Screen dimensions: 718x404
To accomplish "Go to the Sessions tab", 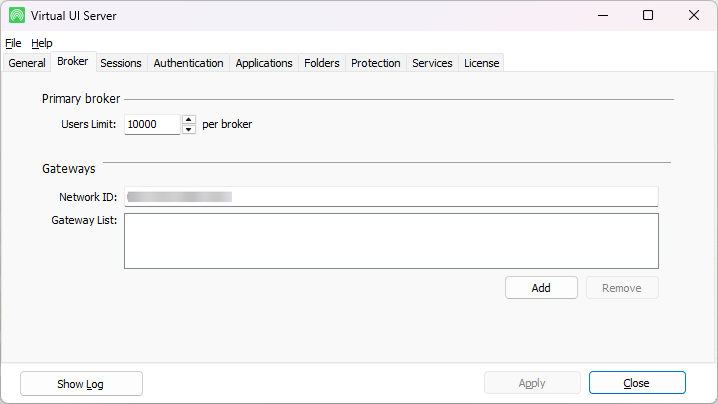I will pyautogui.click(x=121, y=63).
